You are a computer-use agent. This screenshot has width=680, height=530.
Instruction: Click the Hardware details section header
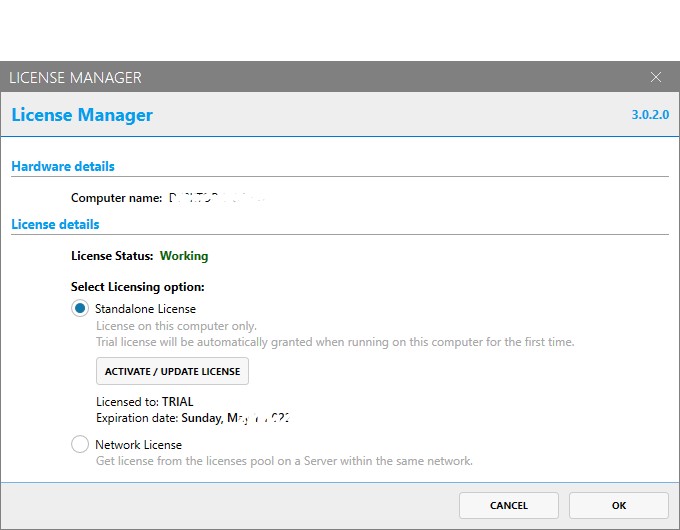pos(63,166)
